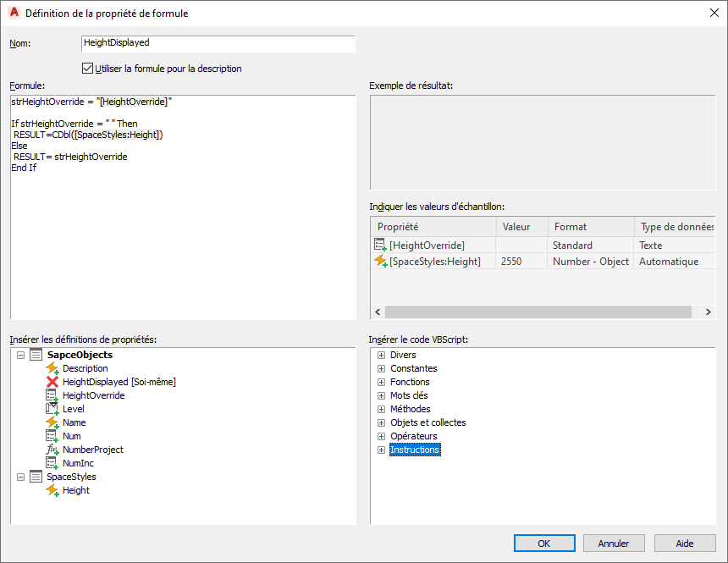Click the Level property icon
This screenshot has width=728, height=563.
52,409
